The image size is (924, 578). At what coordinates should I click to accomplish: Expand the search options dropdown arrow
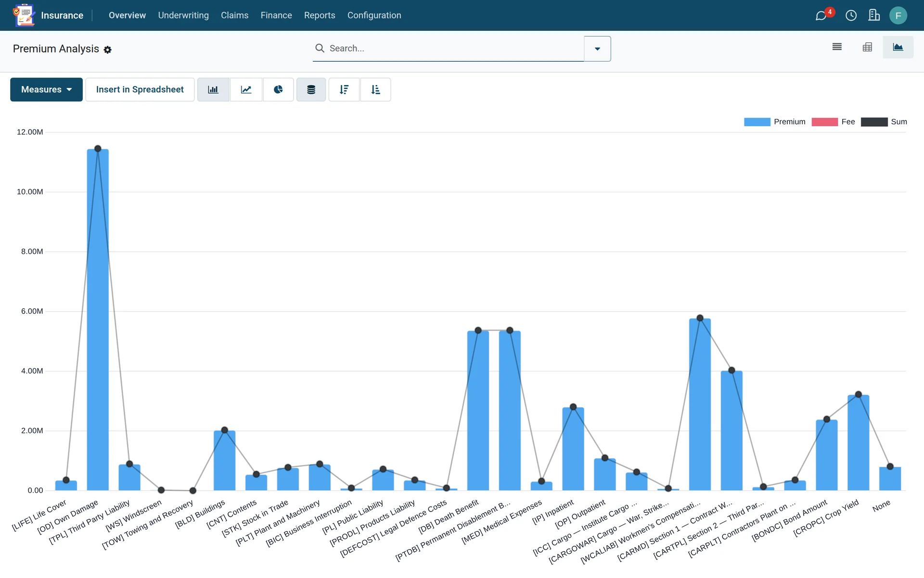597,49
